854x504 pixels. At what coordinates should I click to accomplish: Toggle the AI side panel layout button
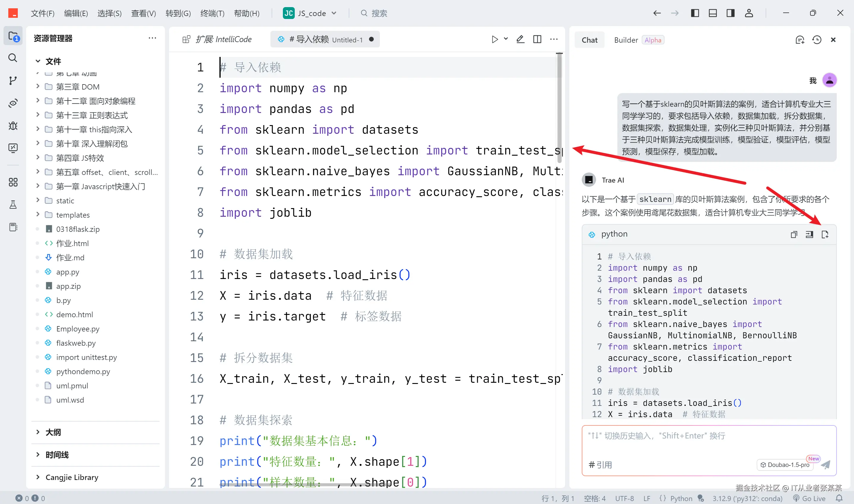click(x=730, y=13)
